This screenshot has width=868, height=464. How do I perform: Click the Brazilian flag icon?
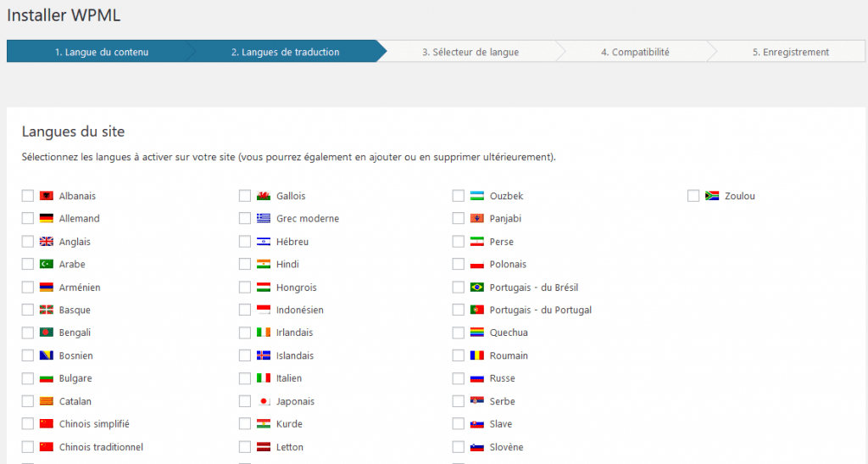[477, 288]
